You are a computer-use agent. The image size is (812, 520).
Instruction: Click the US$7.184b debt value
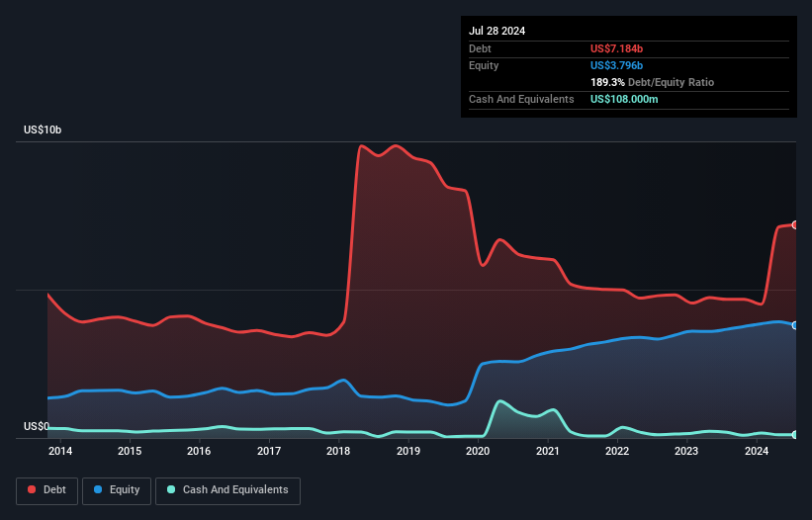tap(617, 48)
